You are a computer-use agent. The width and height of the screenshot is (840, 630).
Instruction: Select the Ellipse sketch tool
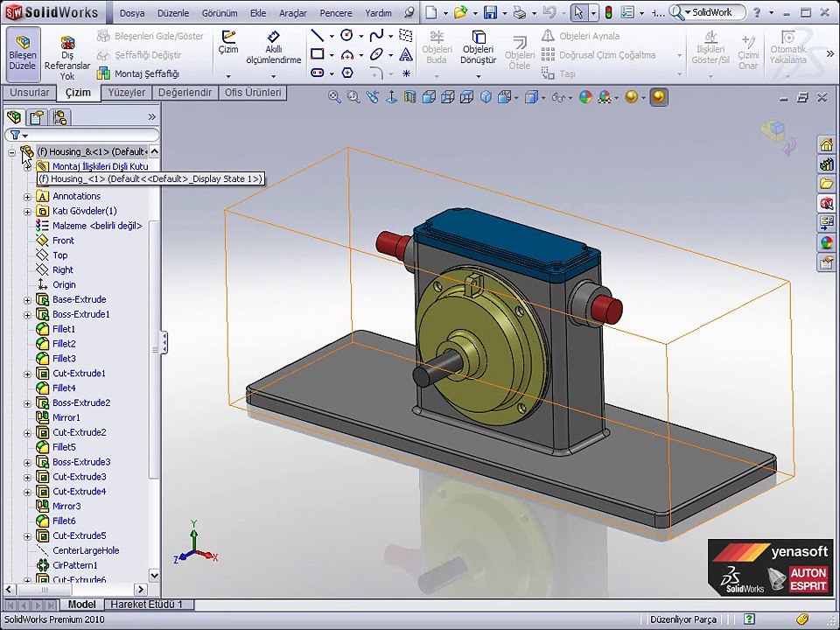[376, 54]
